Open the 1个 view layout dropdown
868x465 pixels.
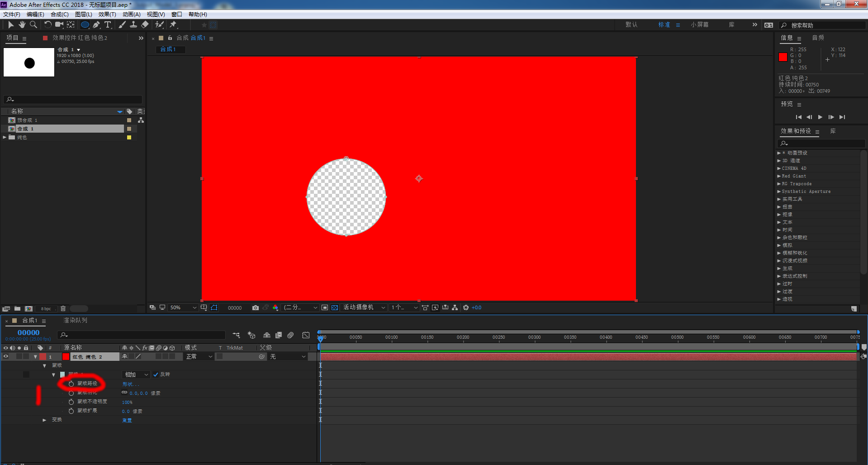(404, 308)
